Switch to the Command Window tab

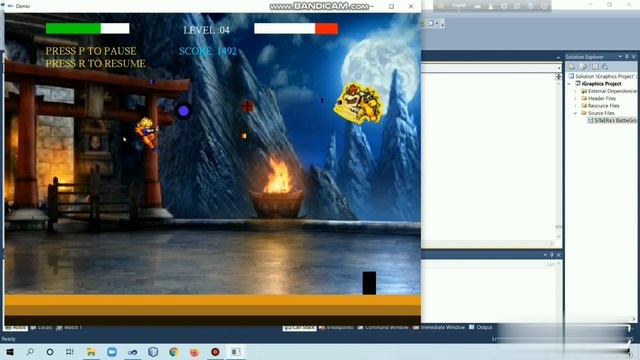pos(383,327)
